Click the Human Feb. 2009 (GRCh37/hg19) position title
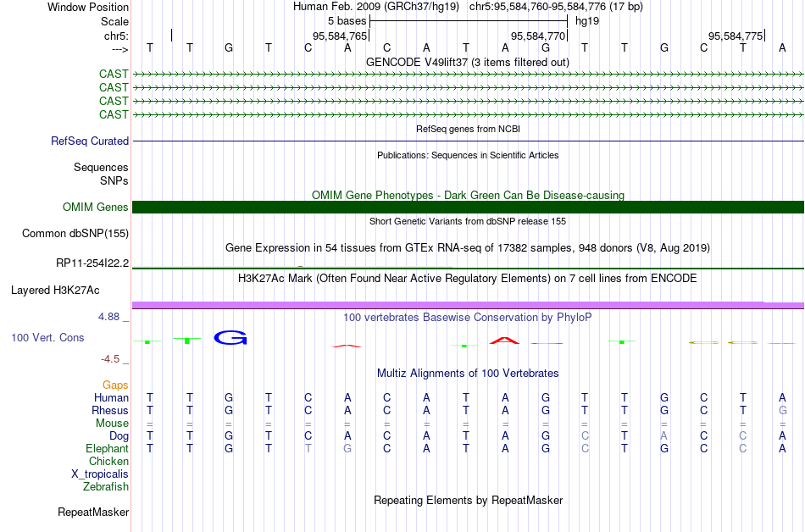 pyautogui.click(x=378, y=7)
